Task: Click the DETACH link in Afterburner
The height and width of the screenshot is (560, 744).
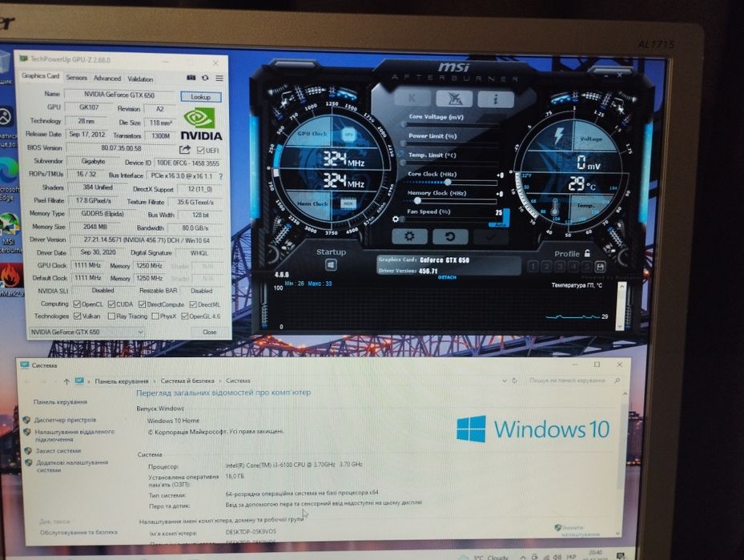Action: 447,277
